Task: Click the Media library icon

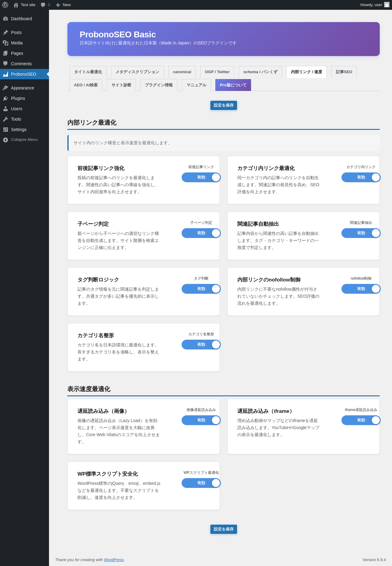Action: [6, 43]
